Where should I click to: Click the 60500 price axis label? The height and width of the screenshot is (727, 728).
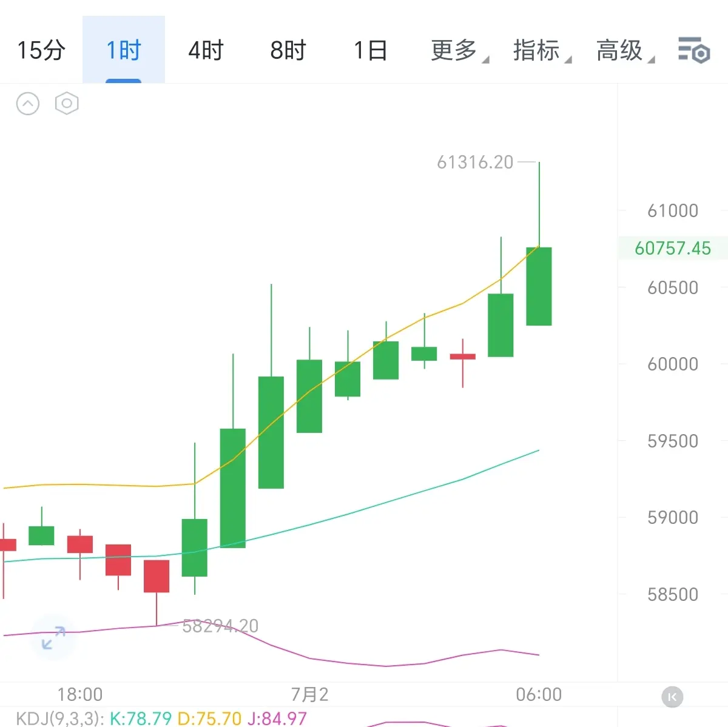[673, 287]
